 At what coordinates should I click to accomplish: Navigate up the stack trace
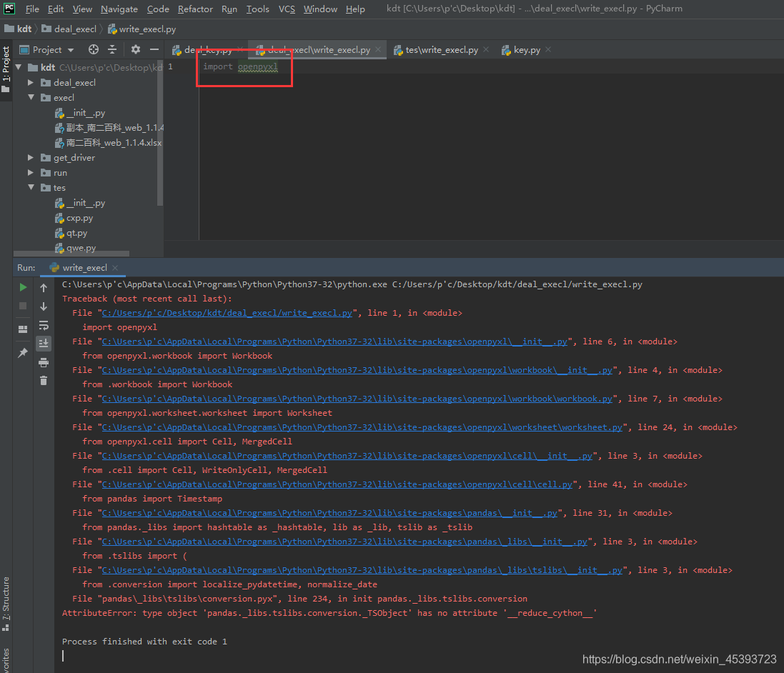43,288
